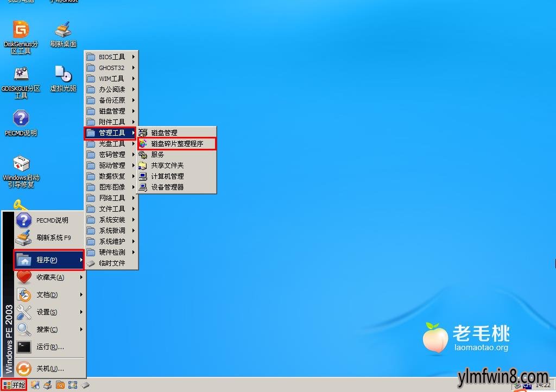
Task: Click 关机(U)... in the Start menu
Action: point(49,369)
